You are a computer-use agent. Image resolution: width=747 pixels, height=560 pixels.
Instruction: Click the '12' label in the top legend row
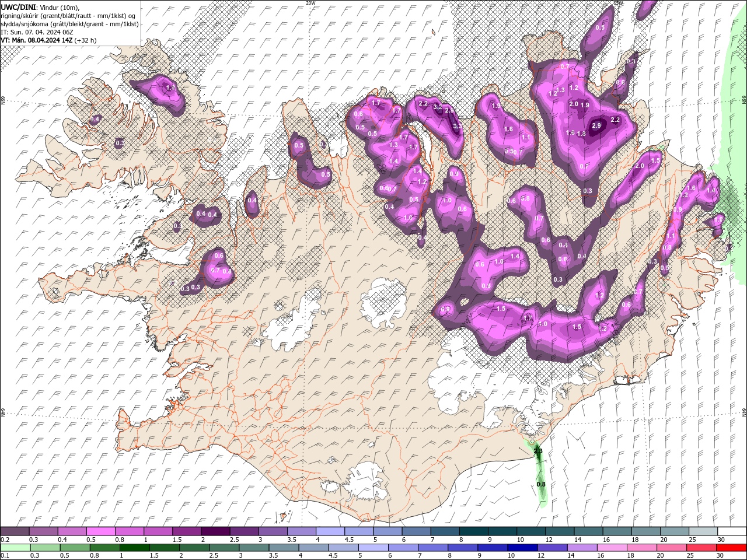pos(549,540)
